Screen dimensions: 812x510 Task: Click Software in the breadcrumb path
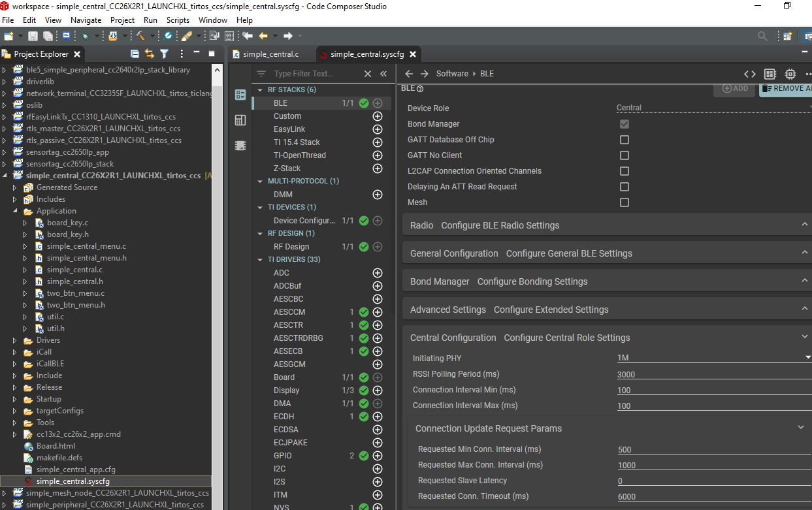[x=452, y=74]
